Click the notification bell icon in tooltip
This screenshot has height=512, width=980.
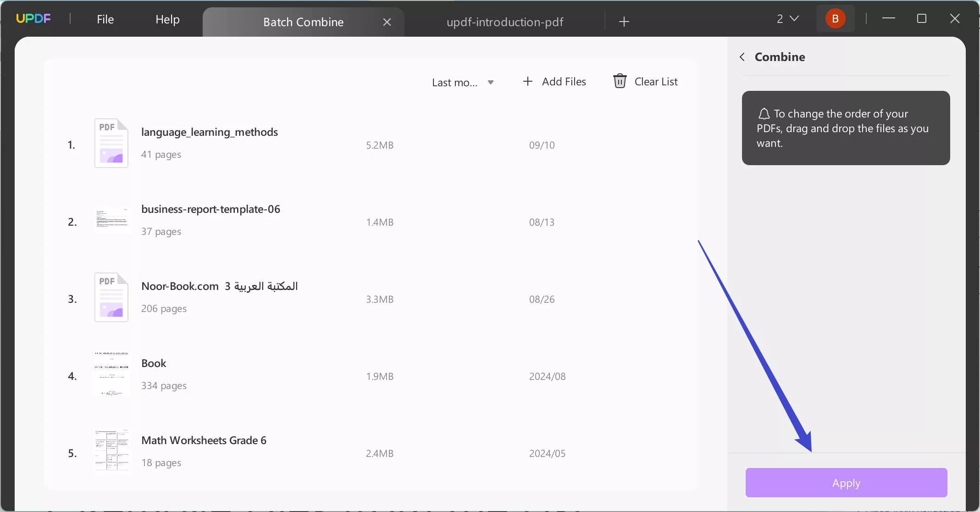(764, 113)
